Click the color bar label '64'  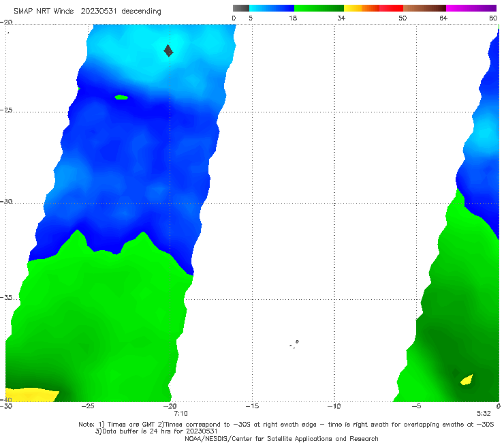click(x=443, y=18)
